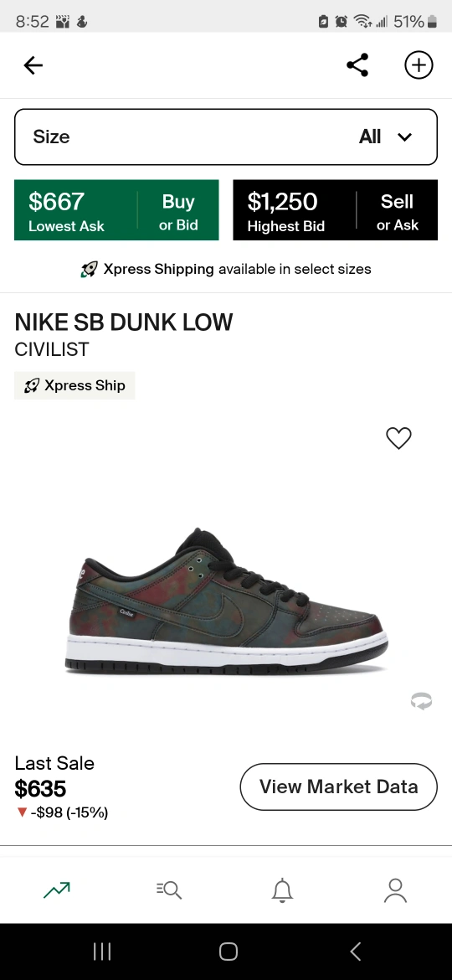
Task: Open View Market Data
Action: coord(339,787)
